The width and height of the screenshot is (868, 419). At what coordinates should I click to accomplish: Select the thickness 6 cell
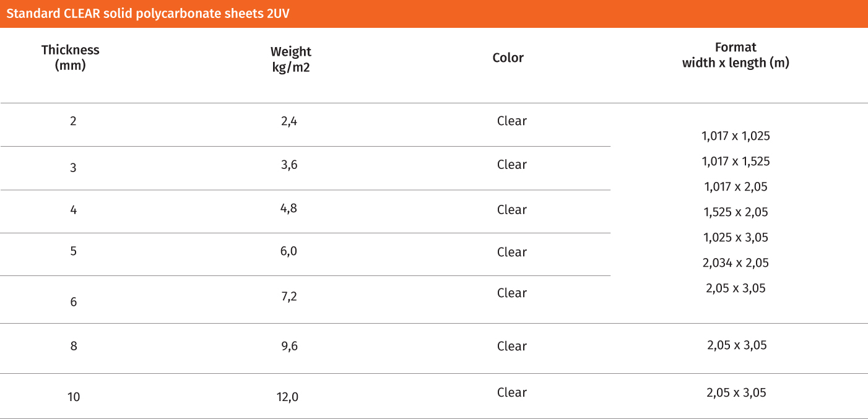(73, 302)
